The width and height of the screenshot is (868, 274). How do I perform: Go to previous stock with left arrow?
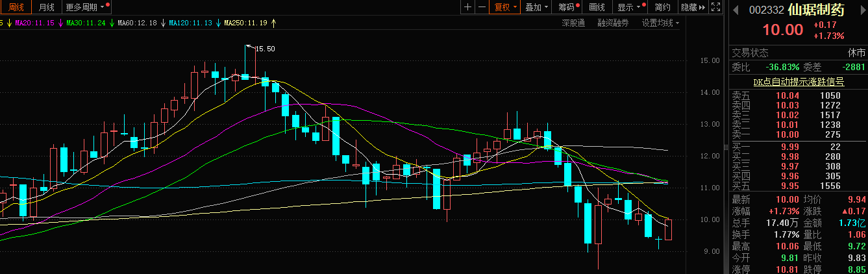(x=736, y=10)
